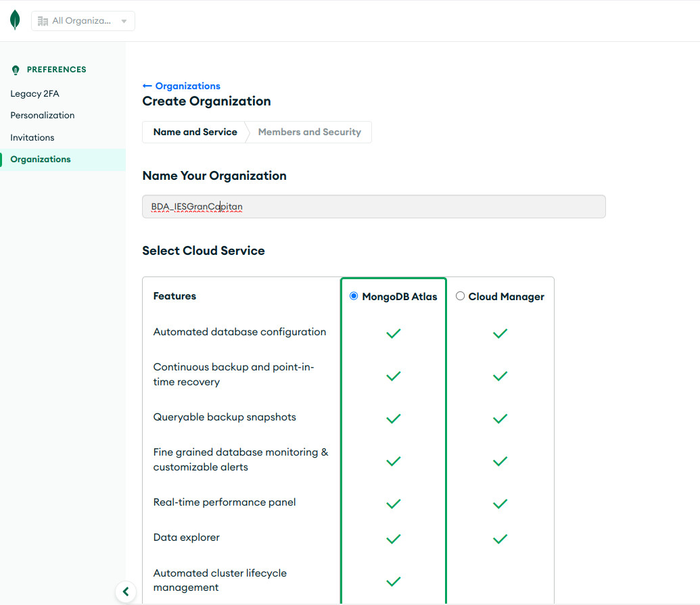Click Cloud Manager checkmark for Real-time performance panel
This screenshot has height=605, width=700.
pos(500,504)
